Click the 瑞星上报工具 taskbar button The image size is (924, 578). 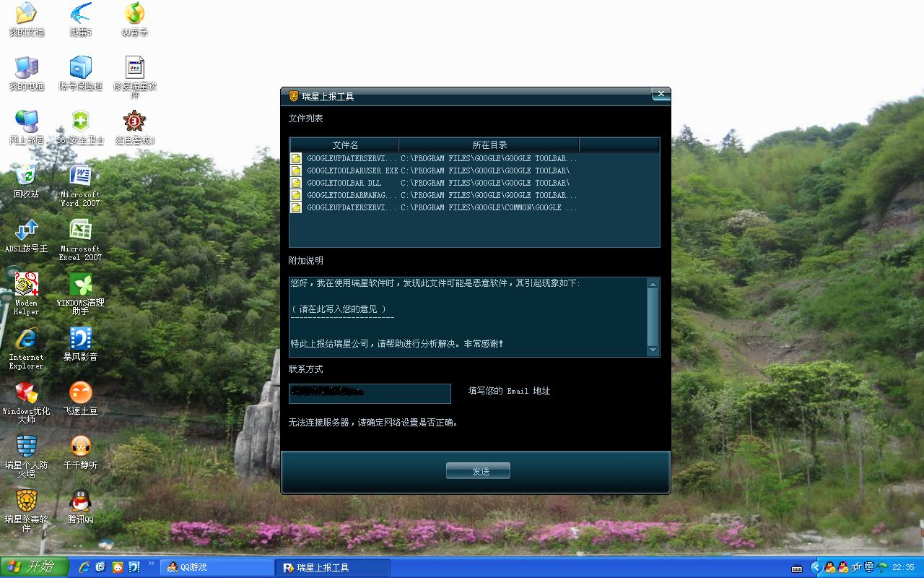tap(333, 567)
